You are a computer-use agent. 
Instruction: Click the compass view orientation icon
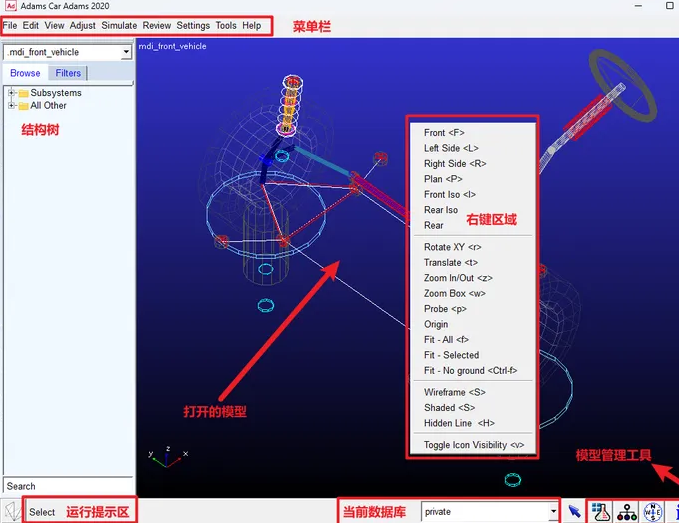click(652, 511)
